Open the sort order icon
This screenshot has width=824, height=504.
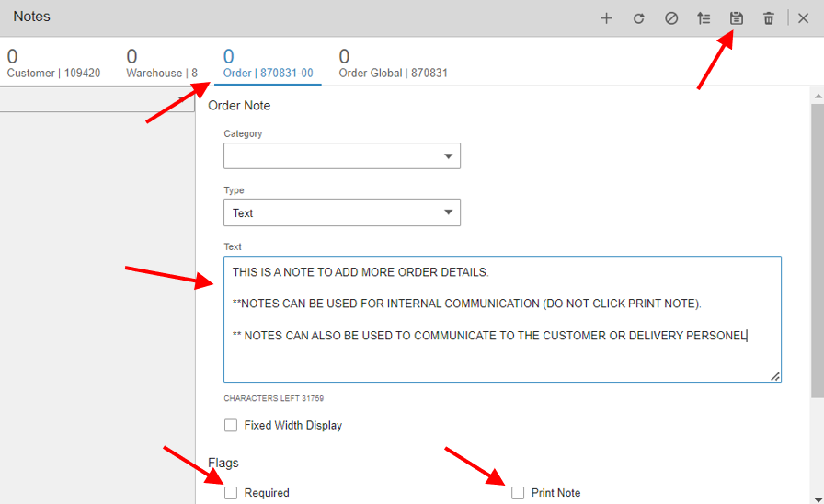click(704, 18)
